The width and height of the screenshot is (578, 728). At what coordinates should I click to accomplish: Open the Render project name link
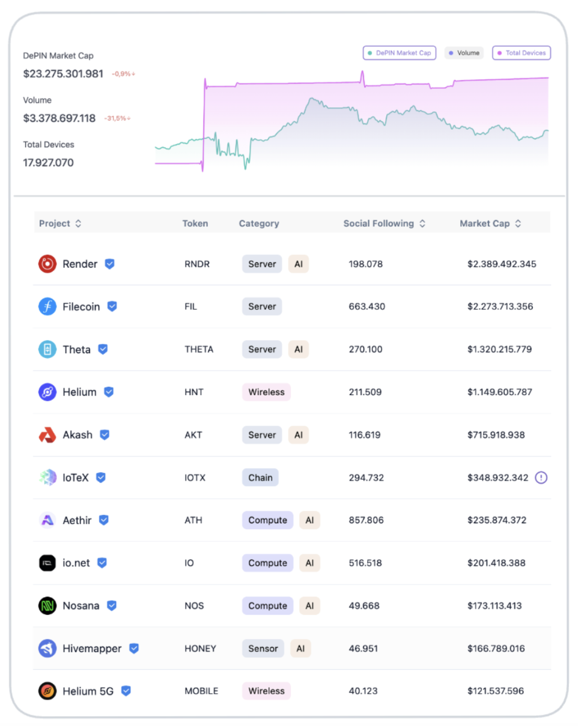click(x=80, y=264)
